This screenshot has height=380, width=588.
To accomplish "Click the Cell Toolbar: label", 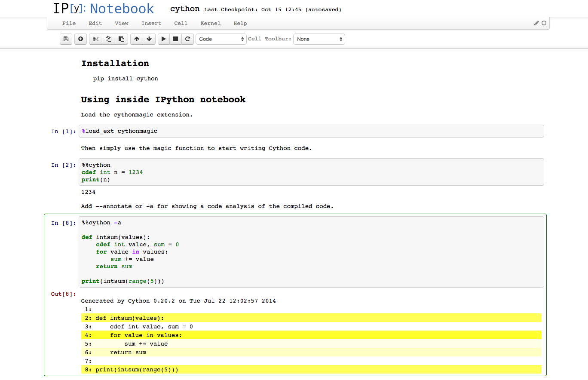I will [270, 39].
